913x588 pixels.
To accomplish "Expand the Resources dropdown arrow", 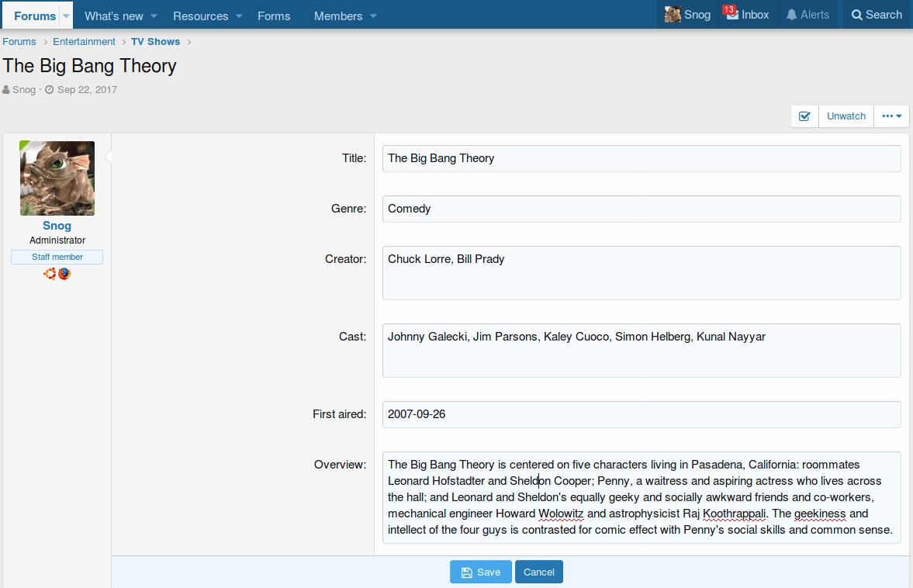I will tap(239, 16).
